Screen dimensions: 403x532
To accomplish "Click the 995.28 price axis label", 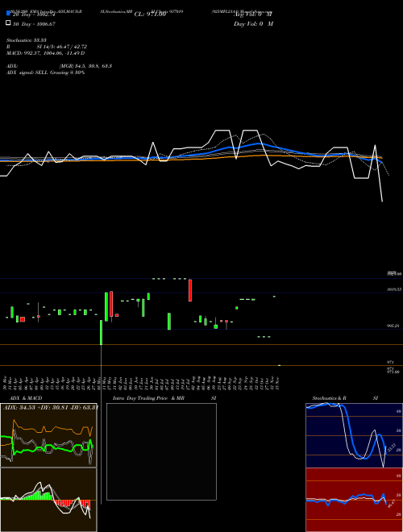I will click(393, 326).
